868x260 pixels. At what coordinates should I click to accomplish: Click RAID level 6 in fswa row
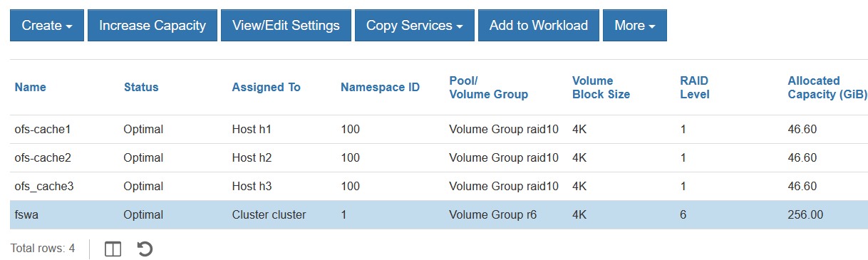[x=683, y=214]
